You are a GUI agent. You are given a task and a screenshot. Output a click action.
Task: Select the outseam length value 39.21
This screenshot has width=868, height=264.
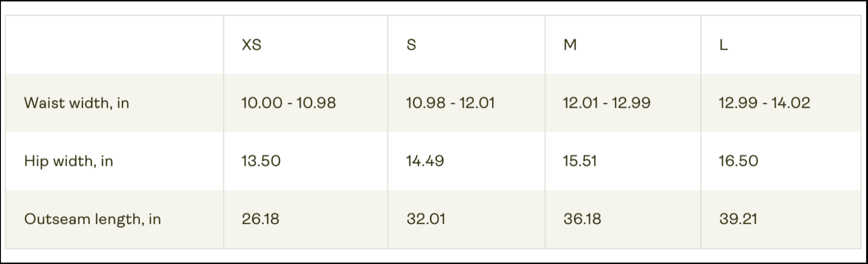pyautogui.click(x=738, y=219)
